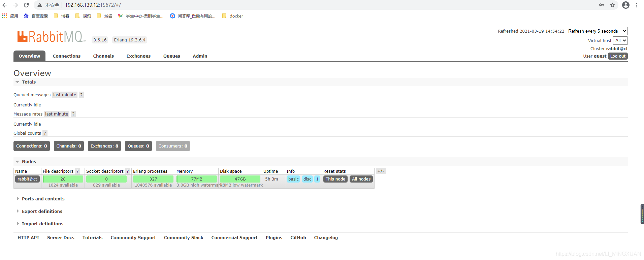Viewport: 644px width, 260px height.
Task: Open the Community Support link
Action: [x=133, y=237]
